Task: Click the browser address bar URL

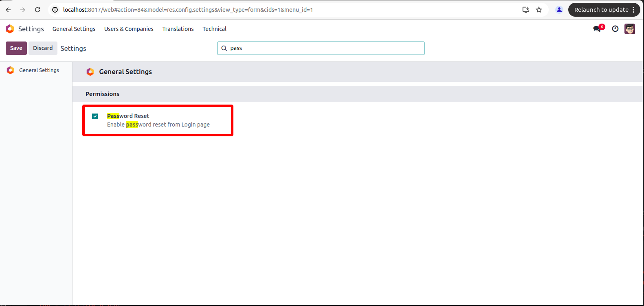Action: (188, 10)
